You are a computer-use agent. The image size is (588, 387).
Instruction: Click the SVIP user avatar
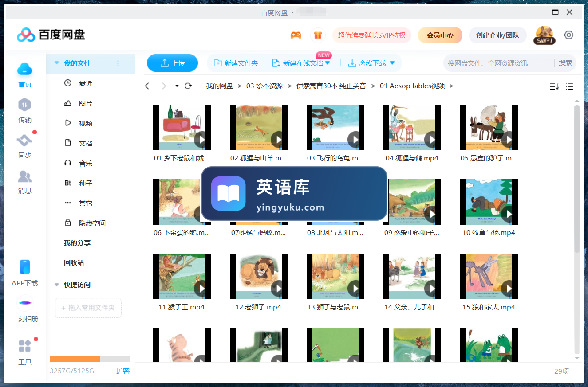[x=545, y=35]
